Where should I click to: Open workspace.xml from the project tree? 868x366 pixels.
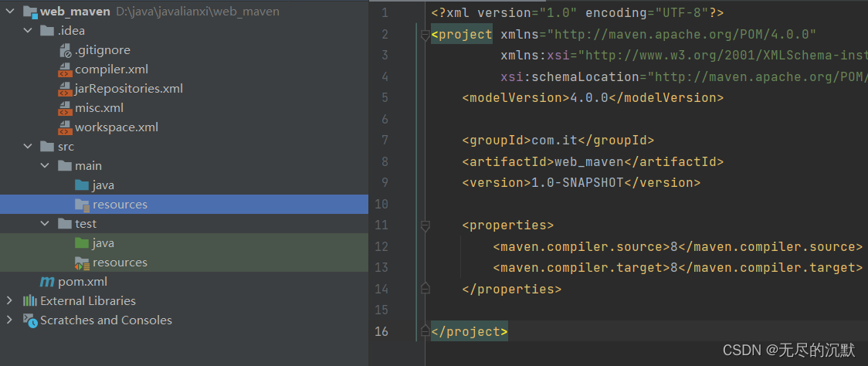pyautogui.click(x=117, y=127)
